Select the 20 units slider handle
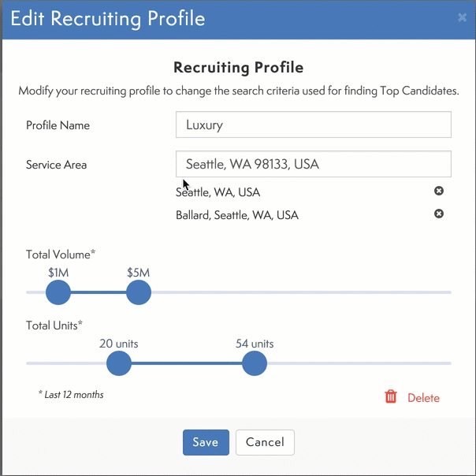Image resolution: width=476 pixels, height=476 pixels. [119, 363]
